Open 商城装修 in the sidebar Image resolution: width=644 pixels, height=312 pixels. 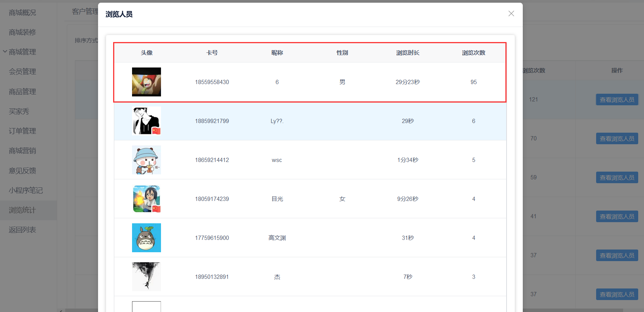(22, 32)
